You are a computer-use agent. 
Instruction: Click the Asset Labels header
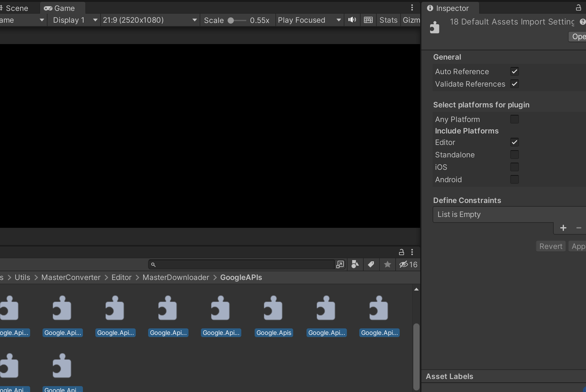pos(449,376)
